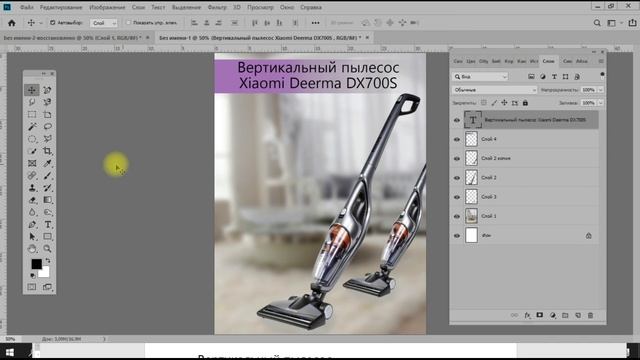Select the Gradient tool

[x=47, y=200]
